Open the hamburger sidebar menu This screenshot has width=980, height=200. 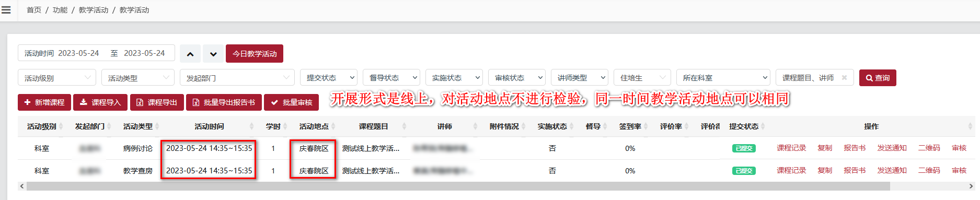[x=6, y=10]
